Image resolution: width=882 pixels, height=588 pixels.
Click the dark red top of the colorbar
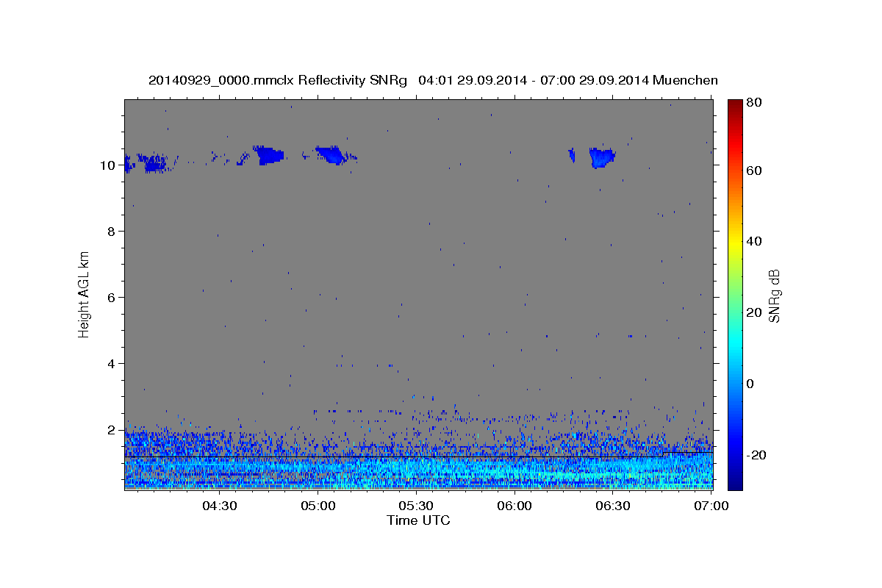pos(735,104)
